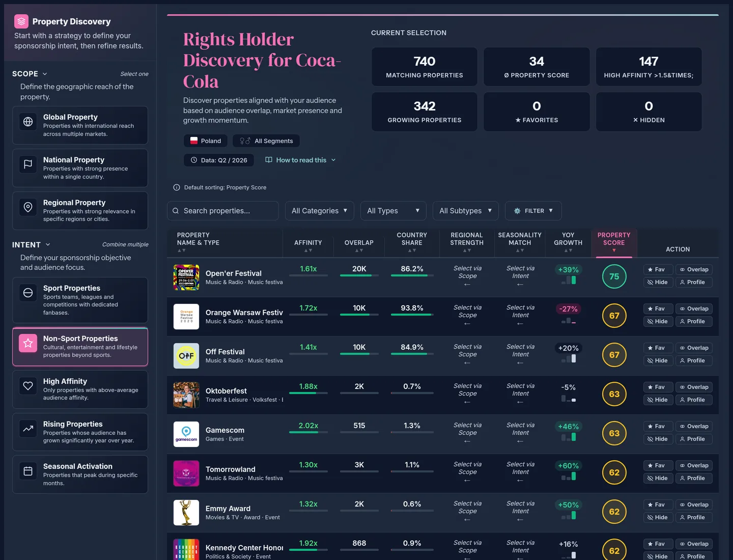Screen dimensions: 733x560
Task: Hide the Emmy Award property
Action: pyautogui.click(x=658, y=517)
